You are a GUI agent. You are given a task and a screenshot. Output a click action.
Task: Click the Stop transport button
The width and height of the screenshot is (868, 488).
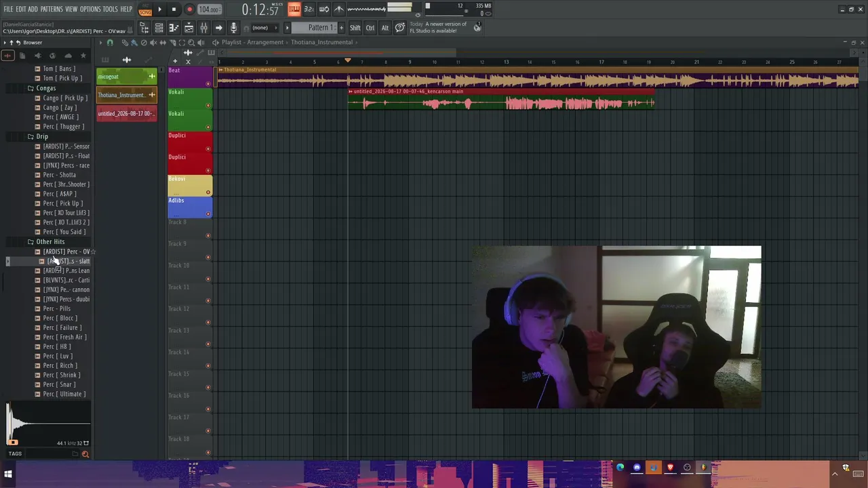click(x=174, y=9)
